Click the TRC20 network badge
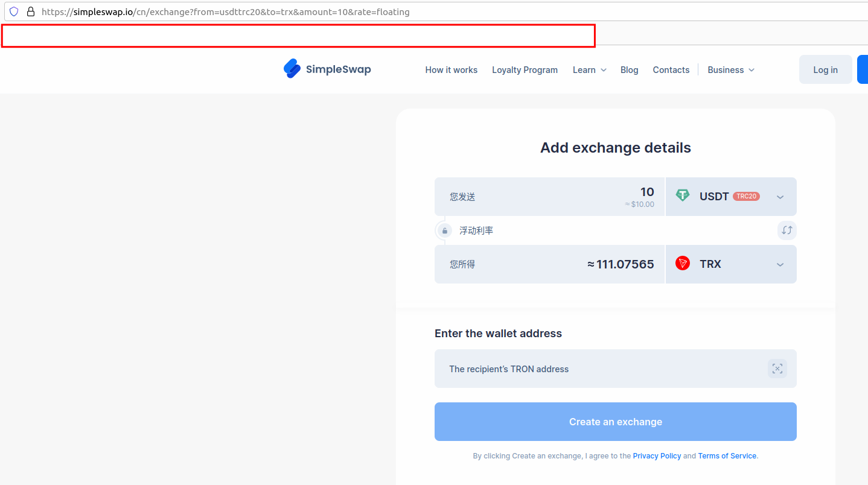868x485 pixels. click(x=746, y=196)
